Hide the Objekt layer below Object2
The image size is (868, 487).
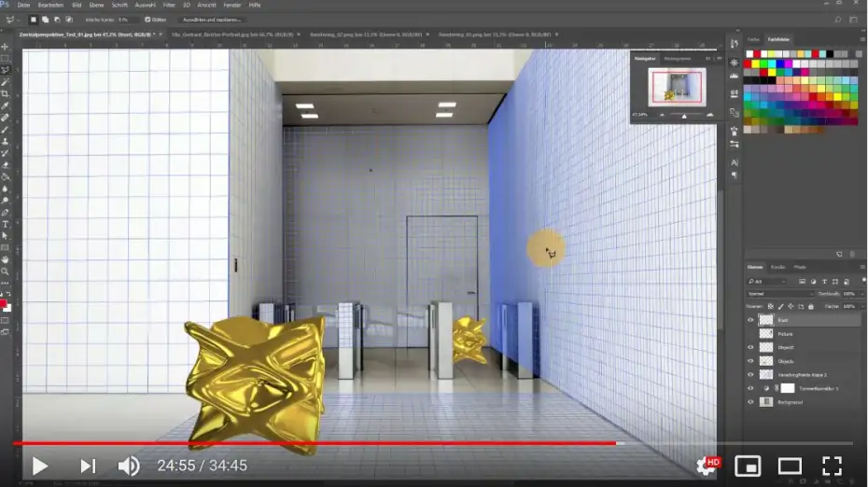[x=750, y=361]
